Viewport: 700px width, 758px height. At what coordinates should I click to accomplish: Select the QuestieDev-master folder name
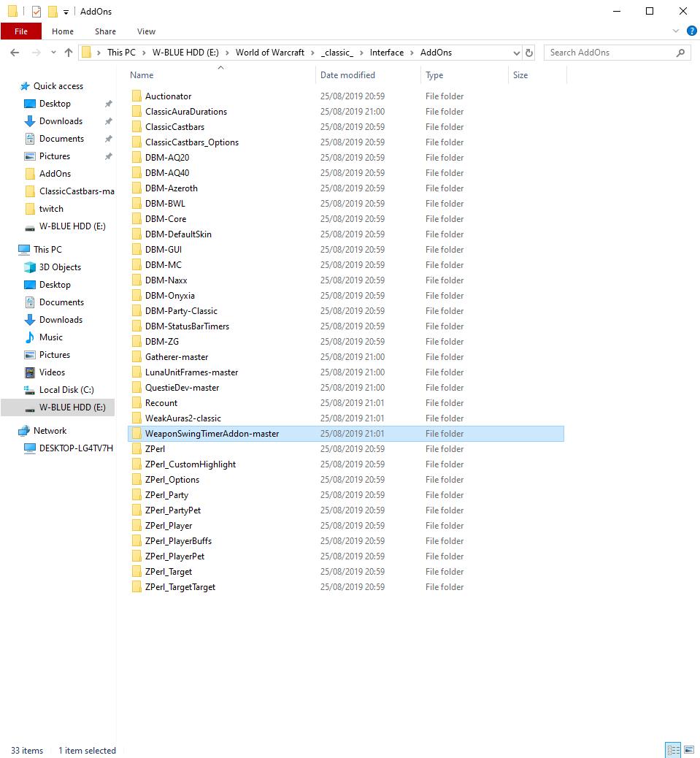tap(182, 388)
